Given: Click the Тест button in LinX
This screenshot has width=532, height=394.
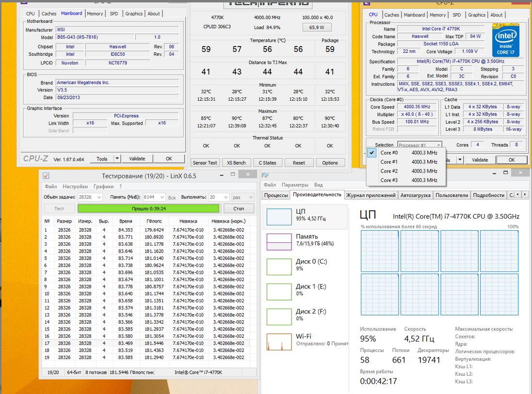Looking at the screenshot, I should (x=59, y=208).
